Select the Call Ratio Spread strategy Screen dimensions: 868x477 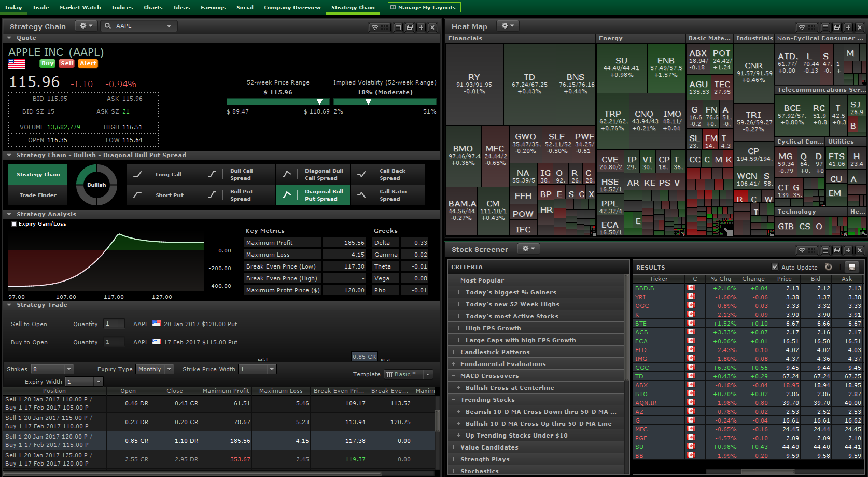[387, 195]
